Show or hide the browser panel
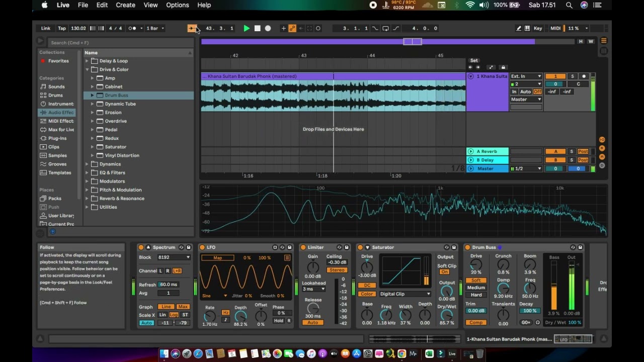 (40, 41)
